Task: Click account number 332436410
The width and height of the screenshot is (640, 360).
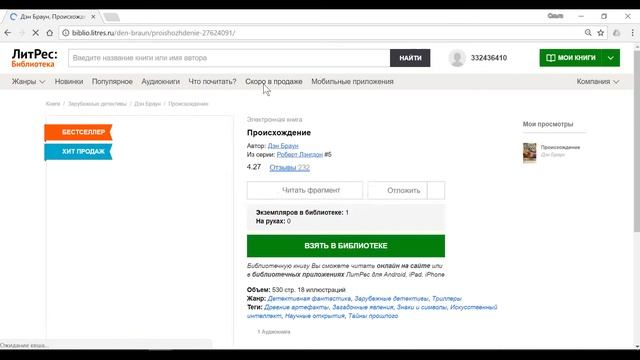Action: [489, 58]
